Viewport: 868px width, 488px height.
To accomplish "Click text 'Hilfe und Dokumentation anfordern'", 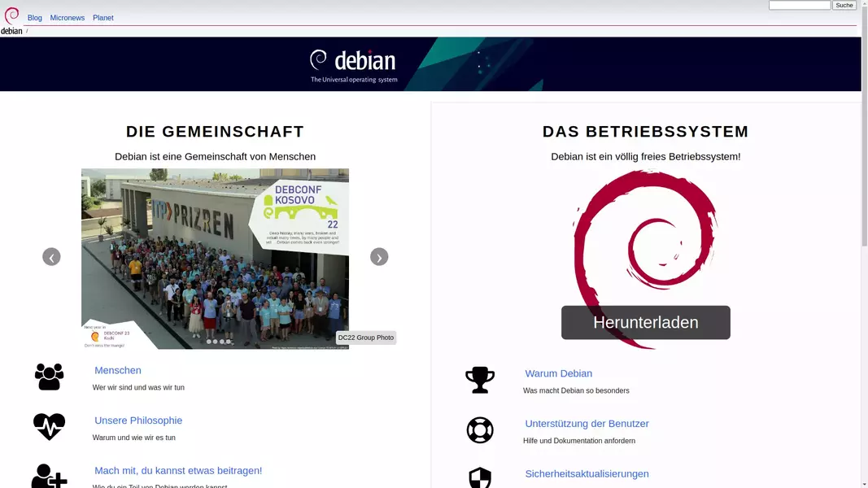I will [x=579, y=441].
